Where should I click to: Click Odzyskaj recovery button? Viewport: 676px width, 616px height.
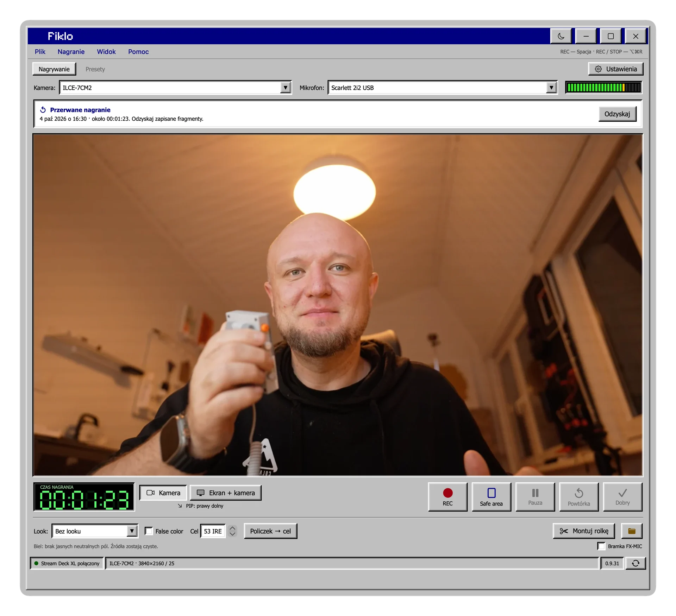tap(617, 114)
